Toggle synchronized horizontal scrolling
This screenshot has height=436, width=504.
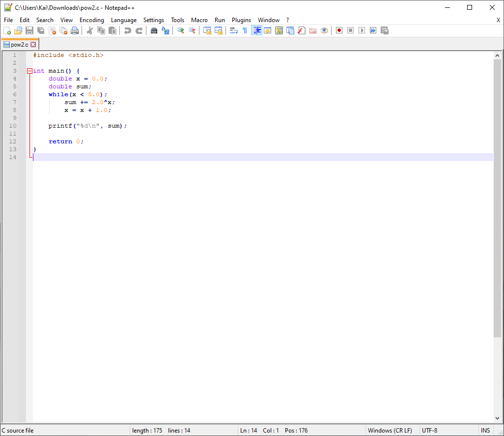click(219, 30)
